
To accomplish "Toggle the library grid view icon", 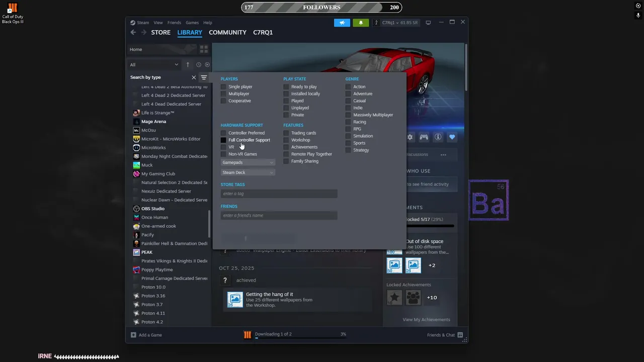I will pyautogui.click(x=204, y=49).
